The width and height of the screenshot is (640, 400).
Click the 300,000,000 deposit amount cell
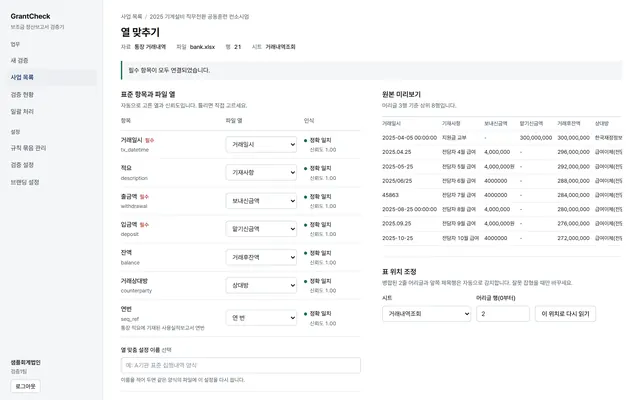(536, 138)
